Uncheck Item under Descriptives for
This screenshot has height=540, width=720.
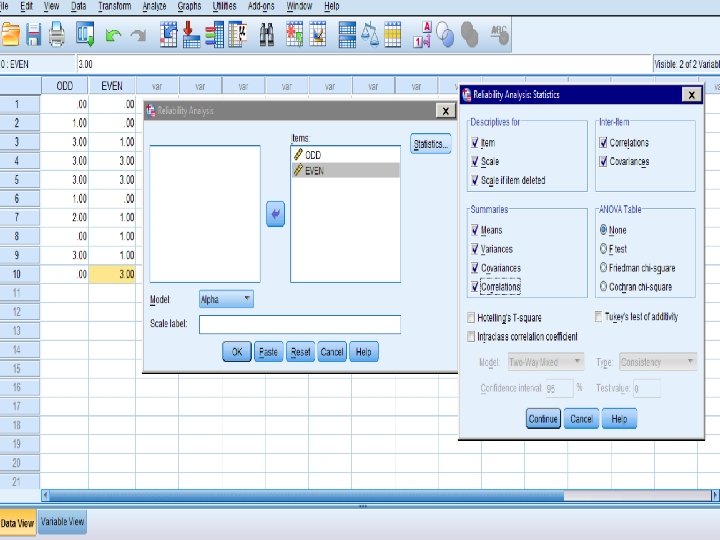pyautogui.click(x=475, y=143)
